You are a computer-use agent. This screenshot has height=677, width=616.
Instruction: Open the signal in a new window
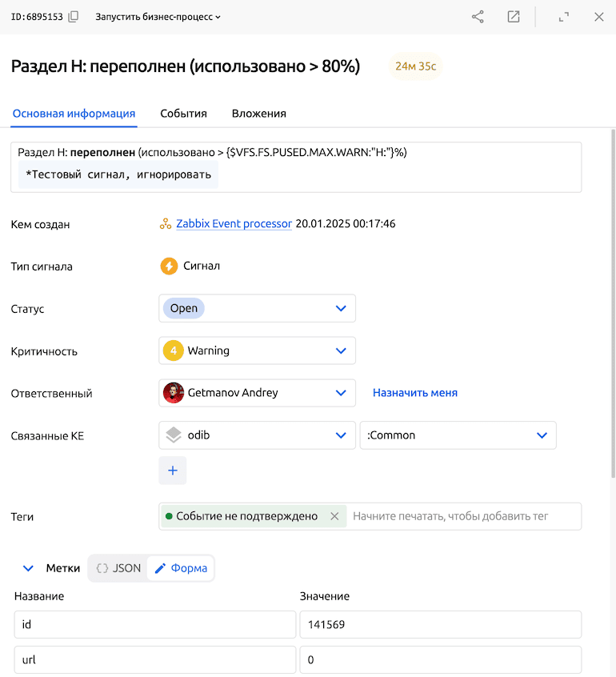pos(514,17)
